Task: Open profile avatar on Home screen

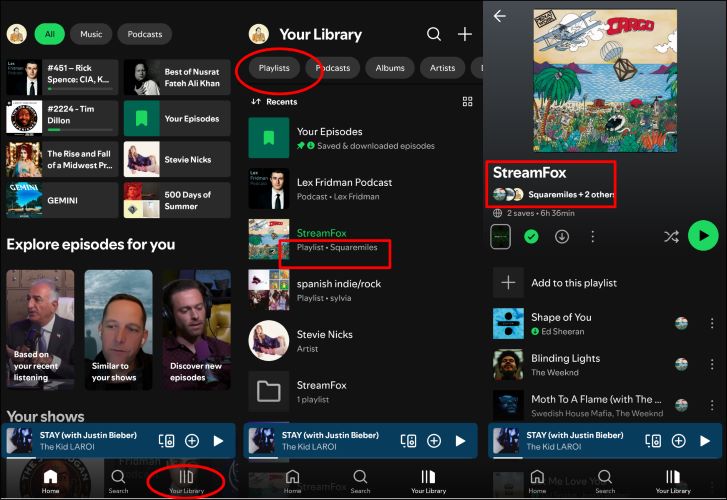Action: pos(17,34)
